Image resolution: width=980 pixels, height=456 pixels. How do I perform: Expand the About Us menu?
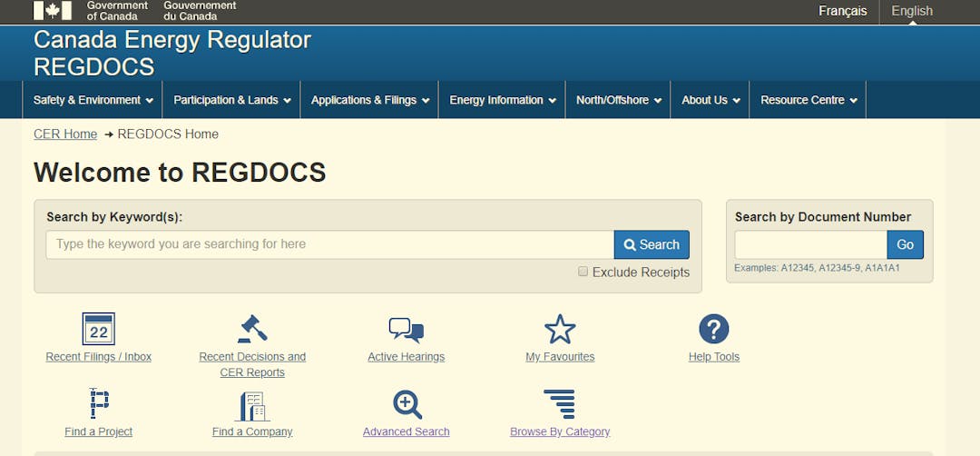pyautogui.click(x=710, y=100)
